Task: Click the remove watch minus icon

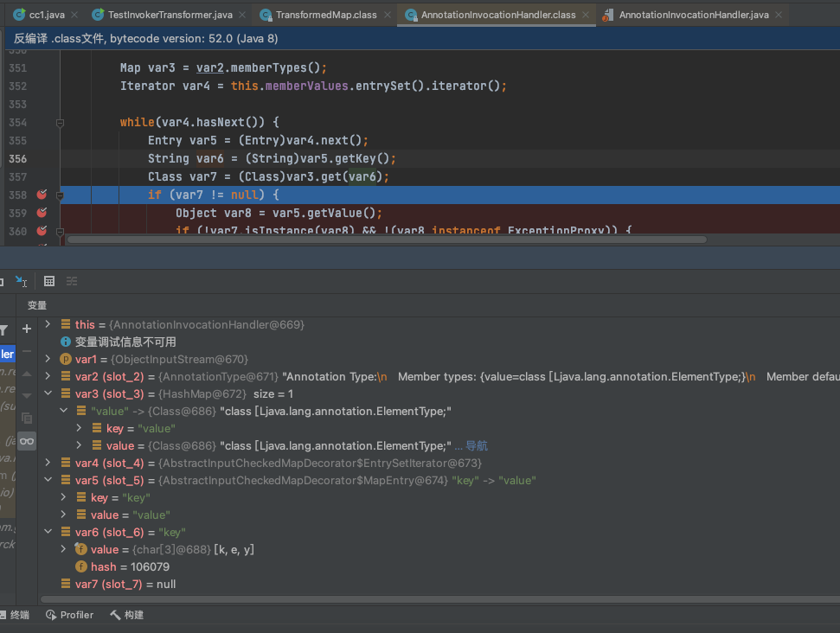Action: tap(27, 351)
